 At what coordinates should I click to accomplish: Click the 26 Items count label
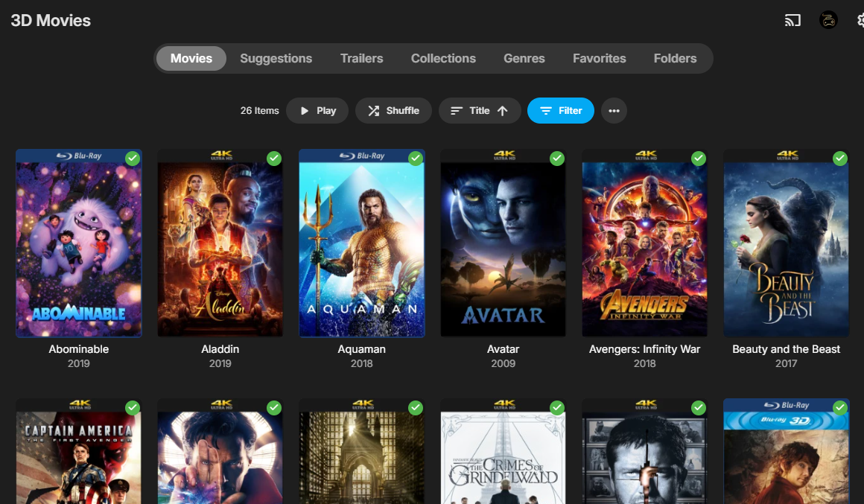tap(259, 111)
